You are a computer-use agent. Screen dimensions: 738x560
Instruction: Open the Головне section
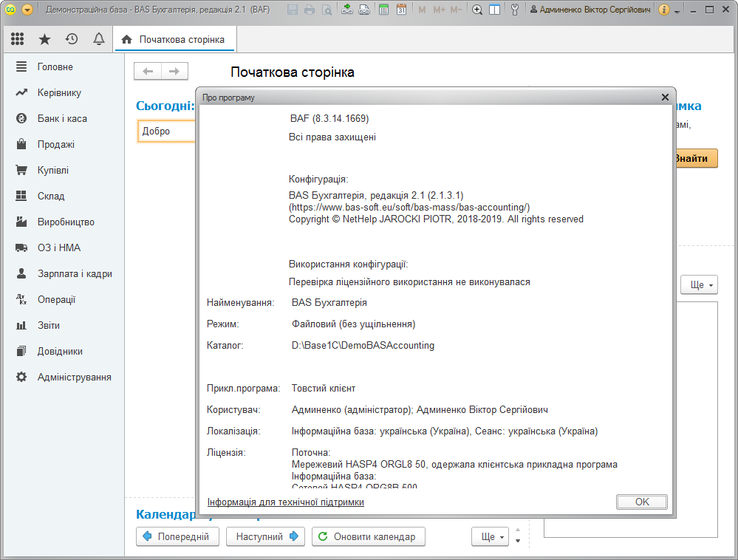coord(55,66)
